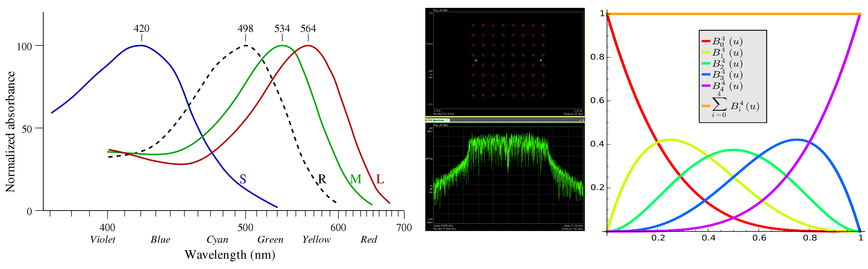Click the 0.8 vertical axis label, Bernstein plot

(x=597, y=57)
